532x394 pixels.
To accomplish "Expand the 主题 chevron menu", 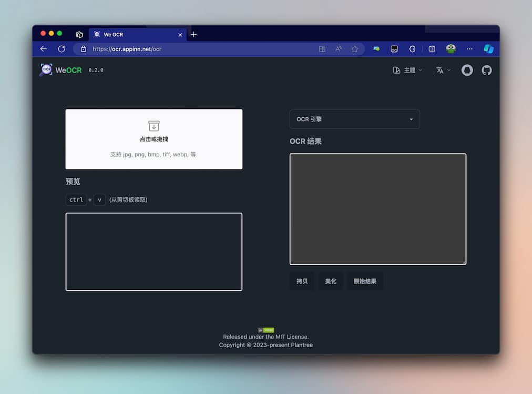I will pos(420,69).
